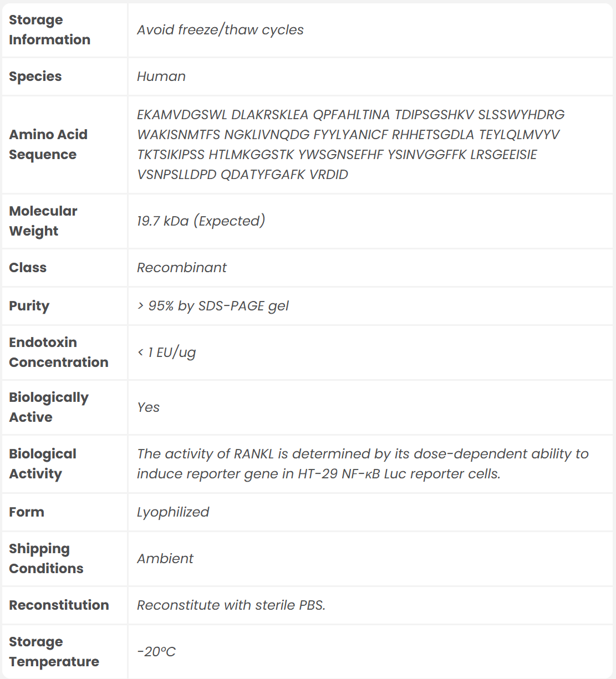This screenshot has height=679, width=616.
Task: Click the 'Lyophilized' form value
Action: 173,512
